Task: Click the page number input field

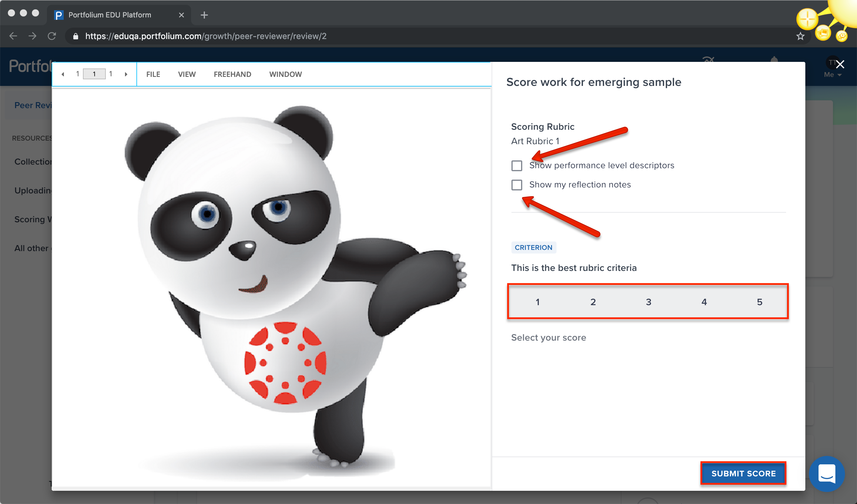Action: [x=94, y=74]
